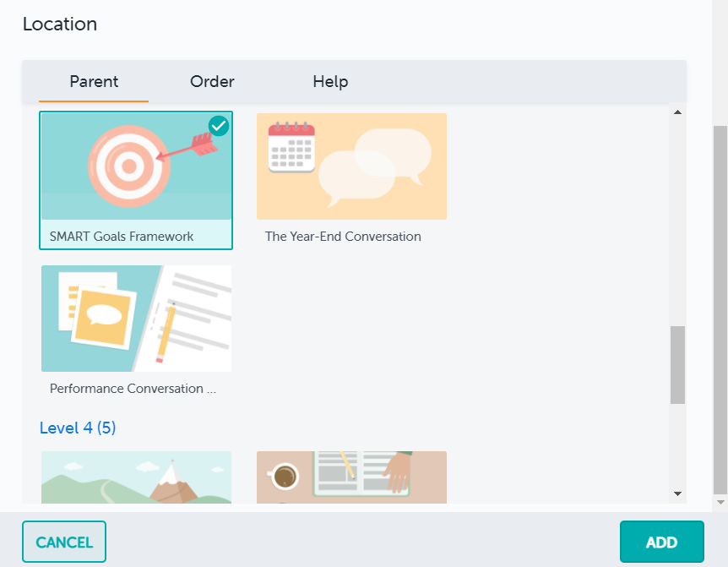
Task: Choose The Year-End Conversation calendar thumbnail
Action: [x=351, y=166]
